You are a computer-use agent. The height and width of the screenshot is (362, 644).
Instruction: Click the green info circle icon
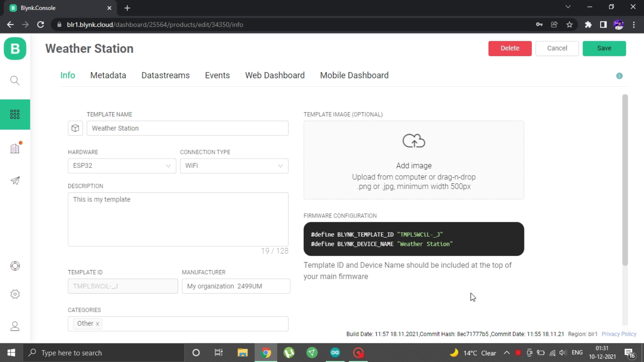click(x=619, y=76)
